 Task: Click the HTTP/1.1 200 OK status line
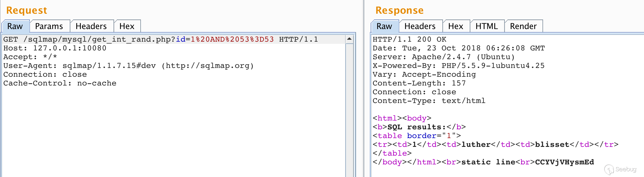[409, 39]
